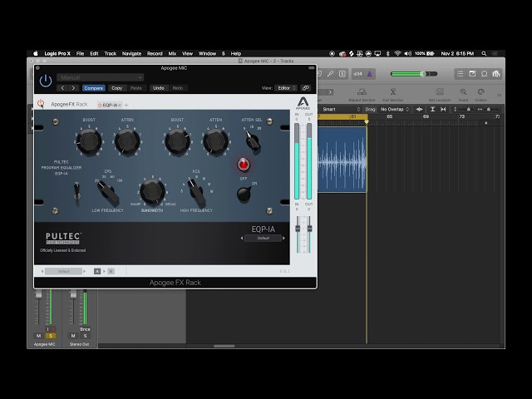532x399 pixels.
Task: Select previous rack preset arrow at bottom
Action: coord(42,271)
